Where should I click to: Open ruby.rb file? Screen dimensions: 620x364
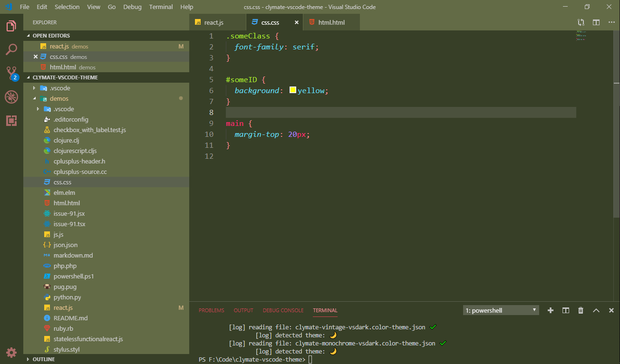pos(107,328)
